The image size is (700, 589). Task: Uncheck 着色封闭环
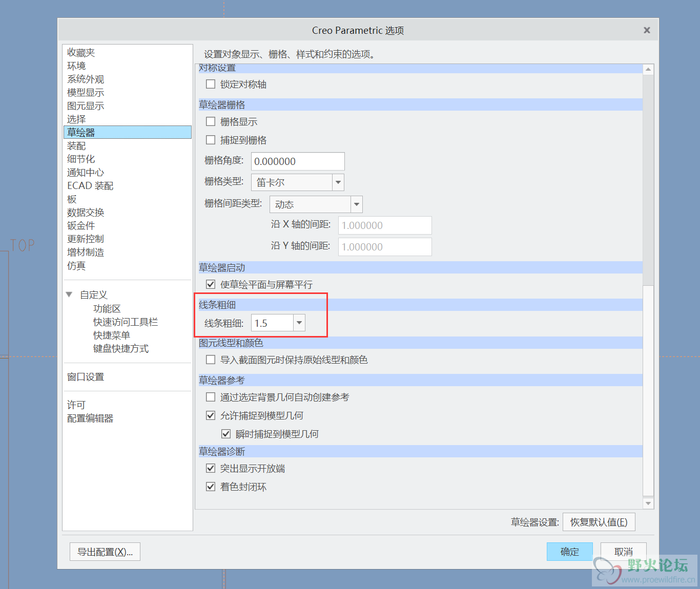[210, 487]
